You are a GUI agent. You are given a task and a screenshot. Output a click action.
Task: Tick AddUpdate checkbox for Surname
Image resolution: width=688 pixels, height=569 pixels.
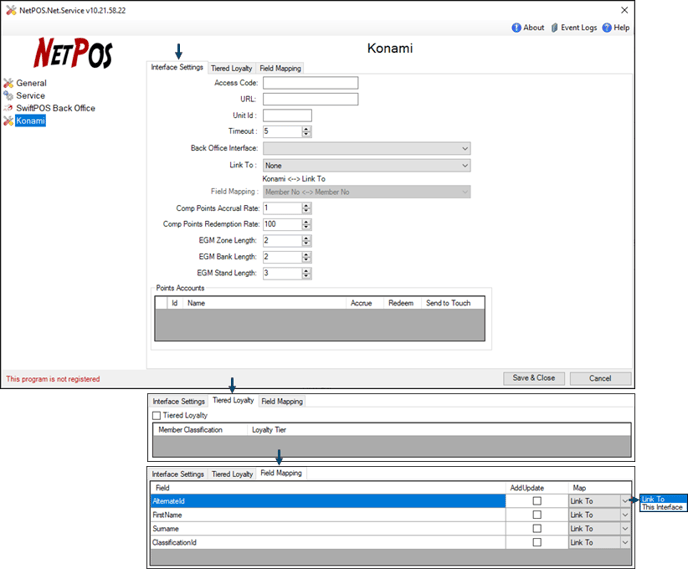(x=537, y=529)
